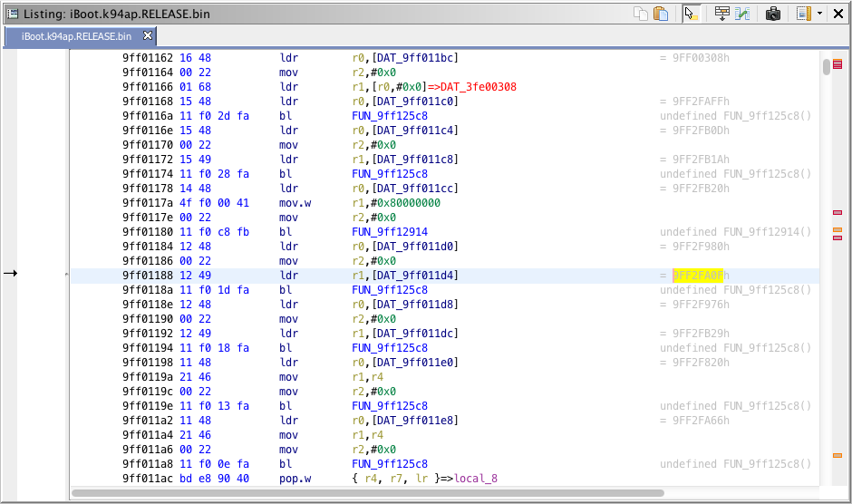Toggle the overview margin display icon
852x504 pixels.
(804, 14)
